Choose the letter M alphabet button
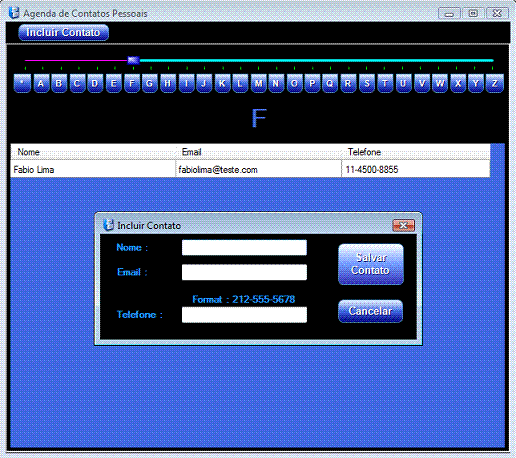Image resolution: width=516 pixels, height=458 pixels. [258, 83]
